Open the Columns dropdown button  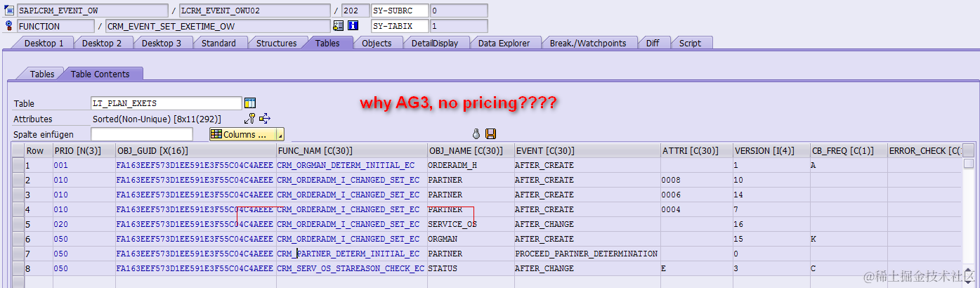247,134
